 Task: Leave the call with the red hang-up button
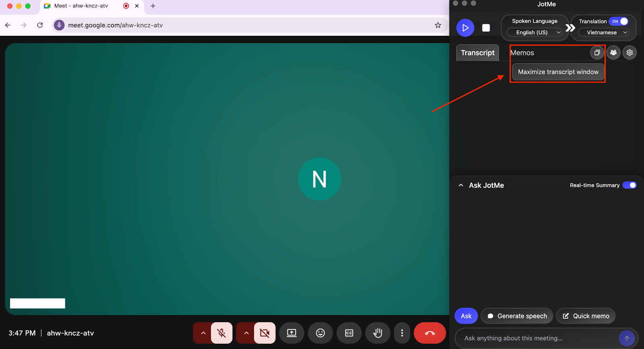430,333
